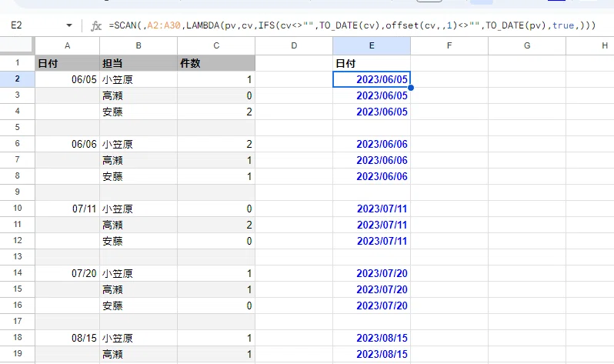
Task: Click 安藤 in row 8
Action: click(x=112, y=177)
